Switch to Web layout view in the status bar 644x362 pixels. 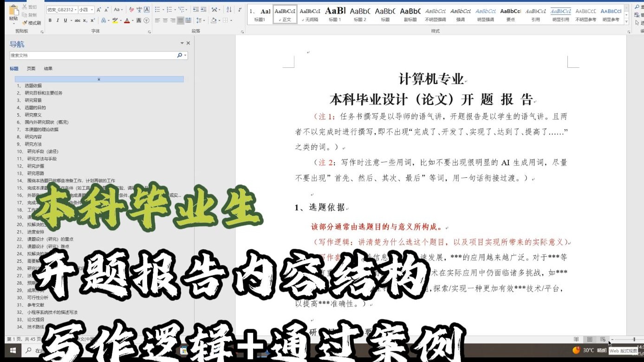click(x=603, y=339)
